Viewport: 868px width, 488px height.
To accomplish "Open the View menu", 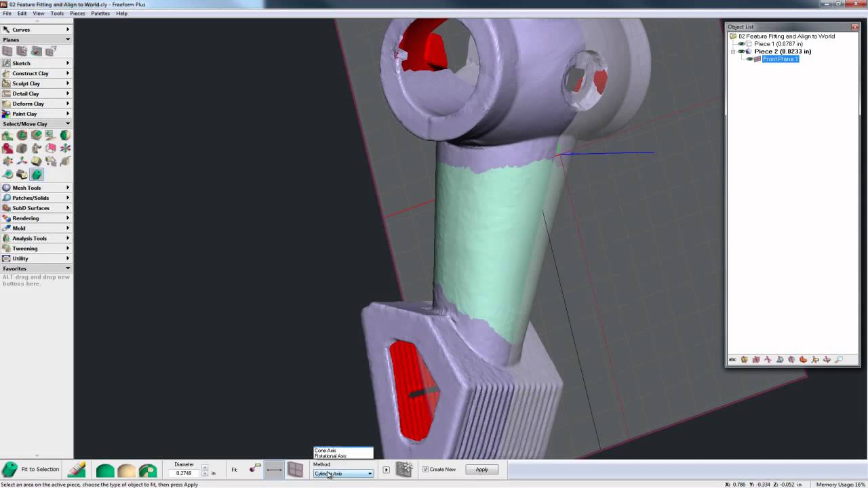I will click(x=39, y=14).
